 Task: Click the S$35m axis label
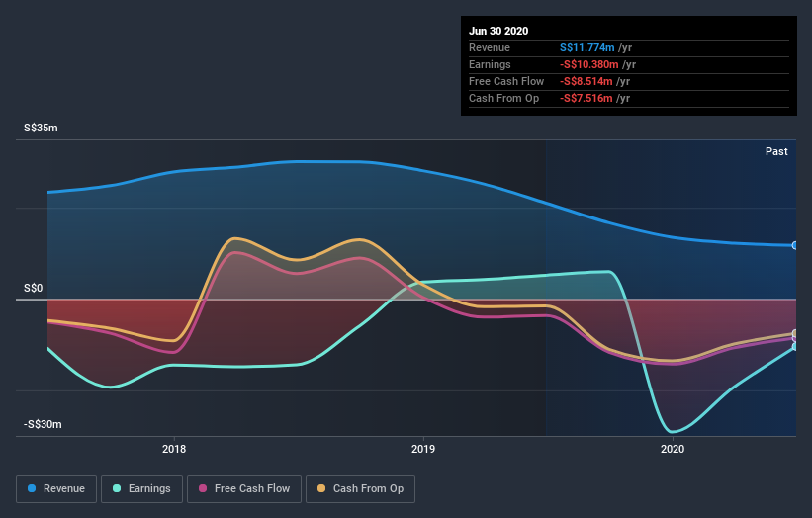pyautogui.click(x=41, y=128)
